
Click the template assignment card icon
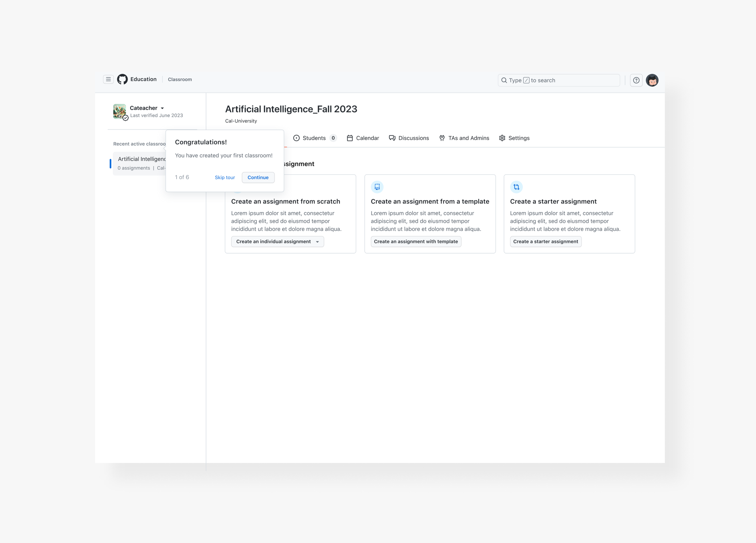(377, 187)
